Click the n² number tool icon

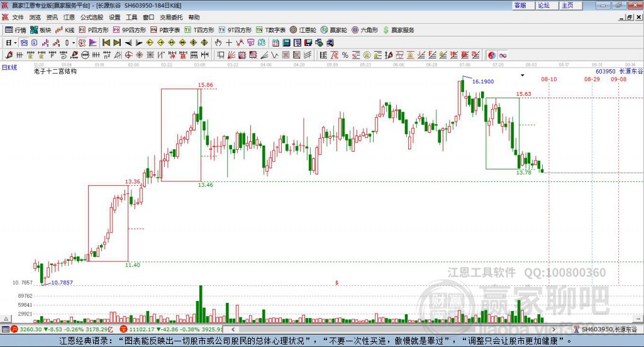coord(107,55)
